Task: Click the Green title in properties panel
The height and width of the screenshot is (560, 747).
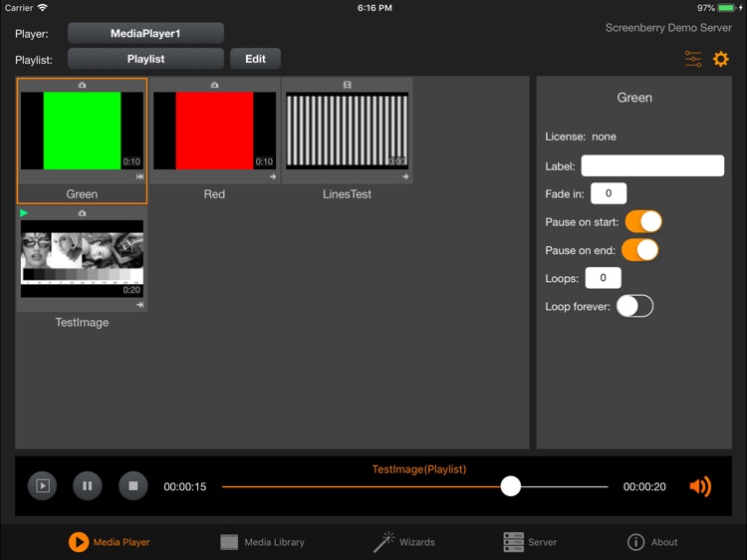Action: [634, 98]
